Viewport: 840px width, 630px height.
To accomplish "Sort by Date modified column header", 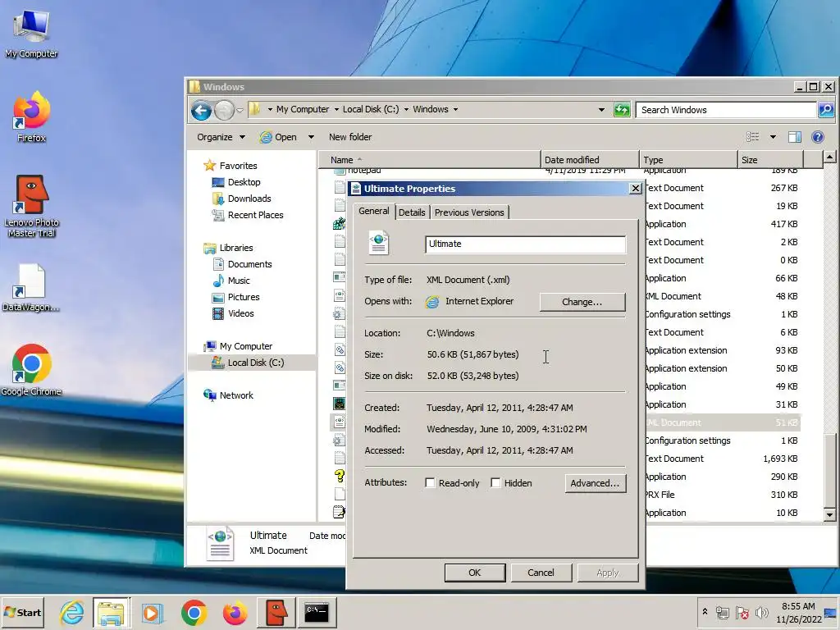I will (x=590, y=160).
